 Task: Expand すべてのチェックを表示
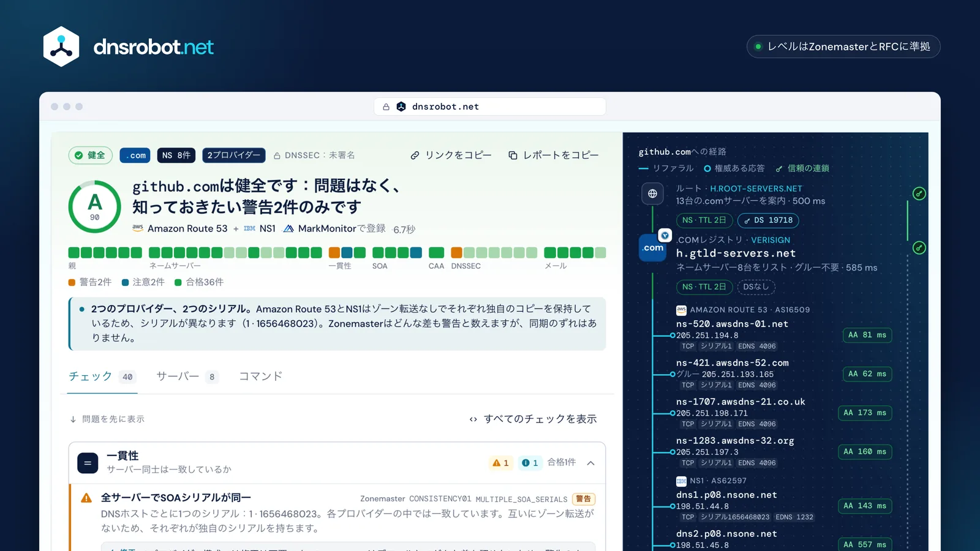pyautogui.click(x=533, y=419)
